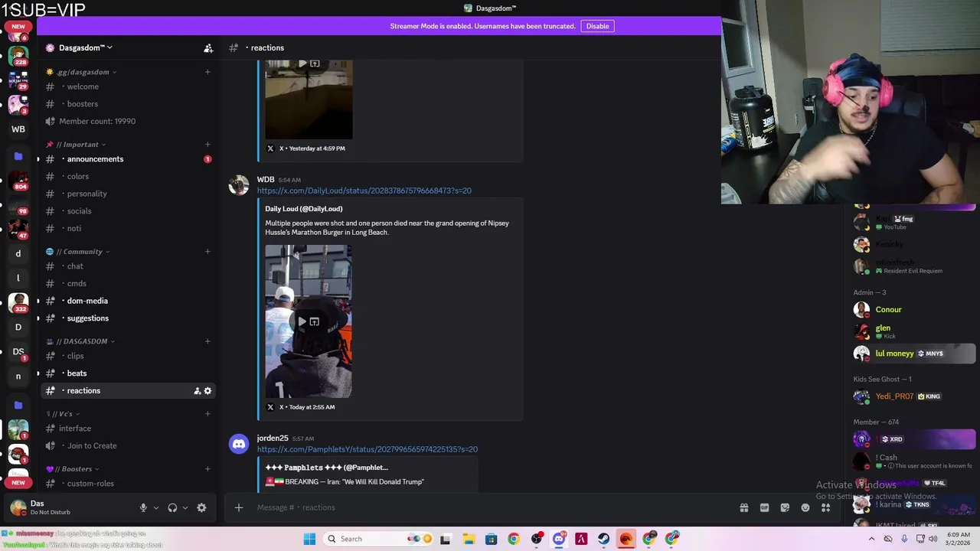The width and height of the screenshot is (980, 551).
Task: Add channel to Important category
Action: coord(207,145)
